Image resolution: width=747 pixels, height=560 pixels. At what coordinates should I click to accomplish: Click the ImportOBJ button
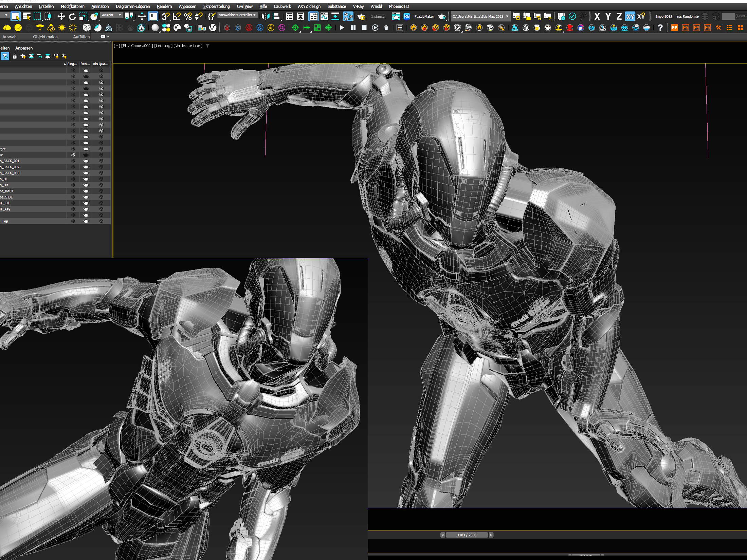[663, 16]
